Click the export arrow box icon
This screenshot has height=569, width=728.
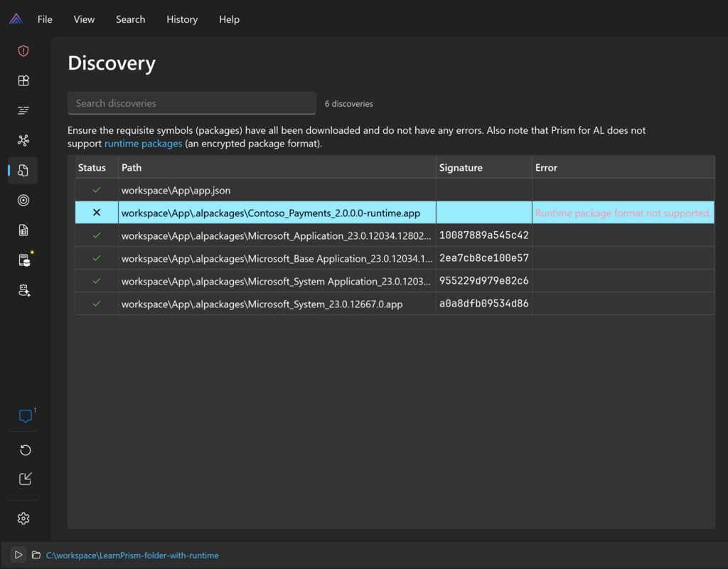pyautogui.click(x=26, y=479)
